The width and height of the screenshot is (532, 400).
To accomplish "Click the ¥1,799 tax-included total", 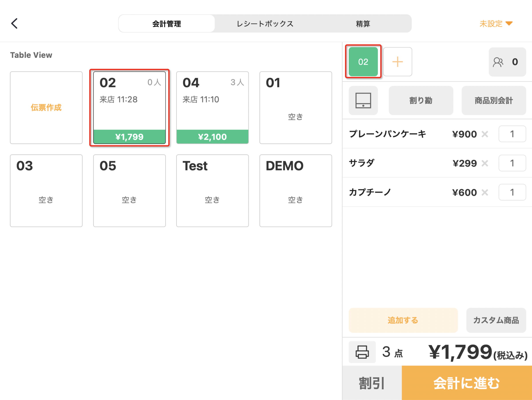I will pos(478,352).
